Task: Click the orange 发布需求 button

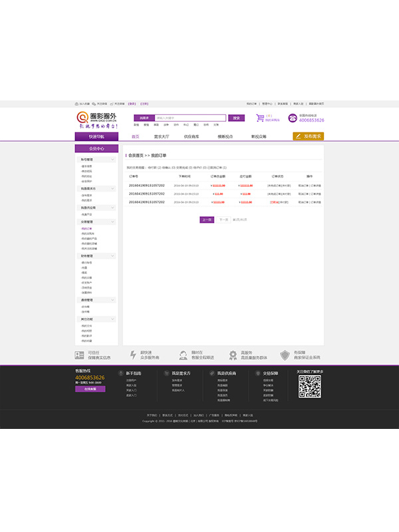Action: coord(309,136)
